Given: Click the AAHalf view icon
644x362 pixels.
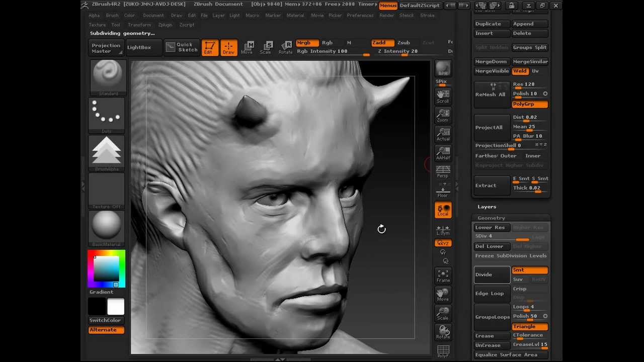Looking at the screenshot, I should pyautogui.click(x=443, y=153).
